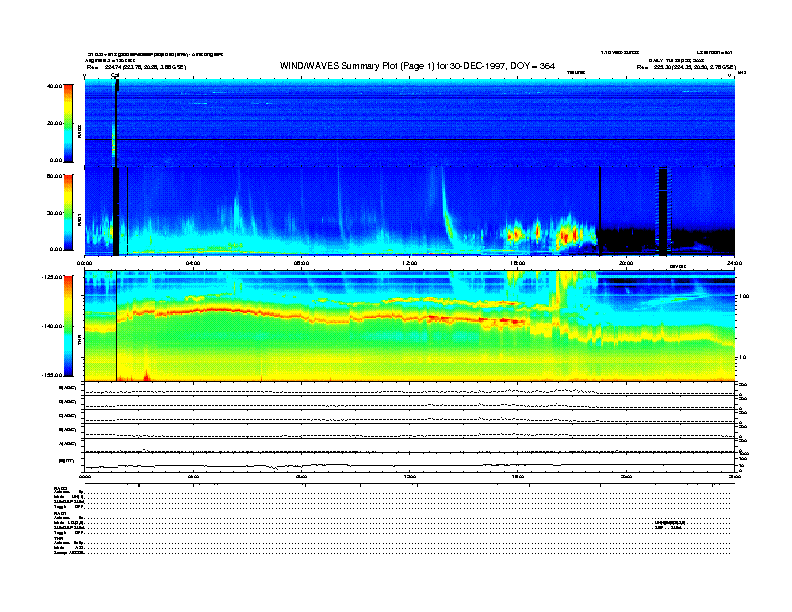The height and width of the screenshot is (612, 792).
Task: Click the bottom-axis time label under the 20:00 tick
Action: [x=626, y=476]
